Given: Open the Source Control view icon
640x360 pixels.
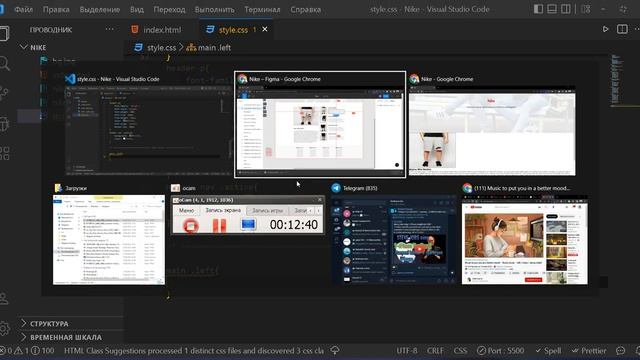Looking at the screenshot, I should (x=4, y=93).
